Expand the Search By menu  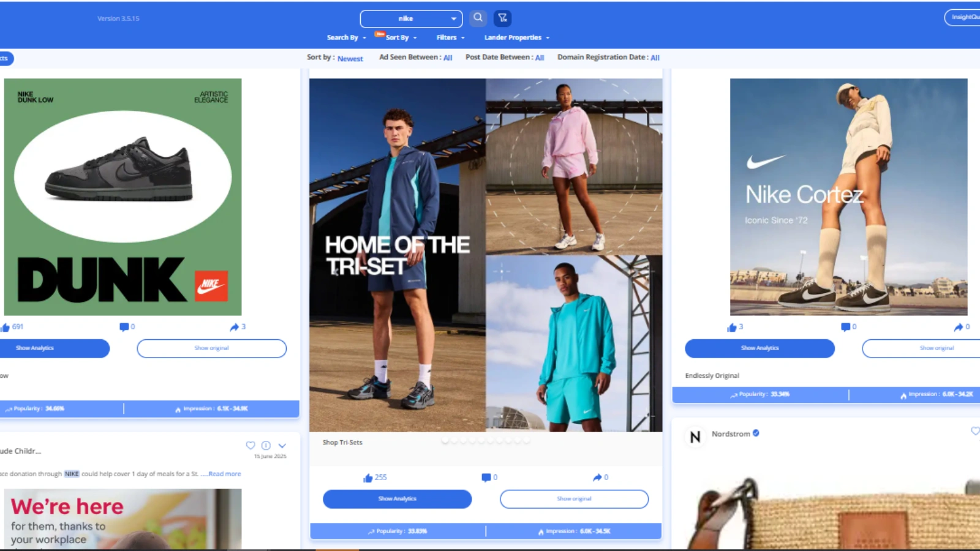tap(346, 37)
